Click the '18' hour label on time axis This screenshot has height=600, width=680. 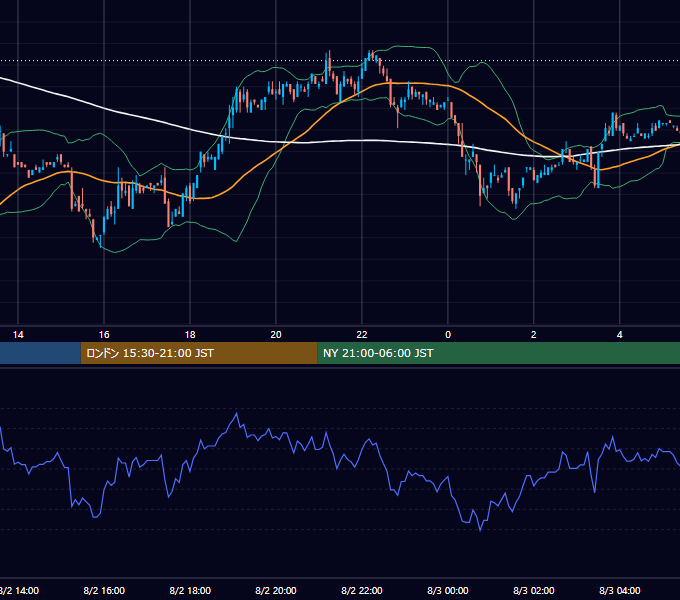tap(190, 335)
